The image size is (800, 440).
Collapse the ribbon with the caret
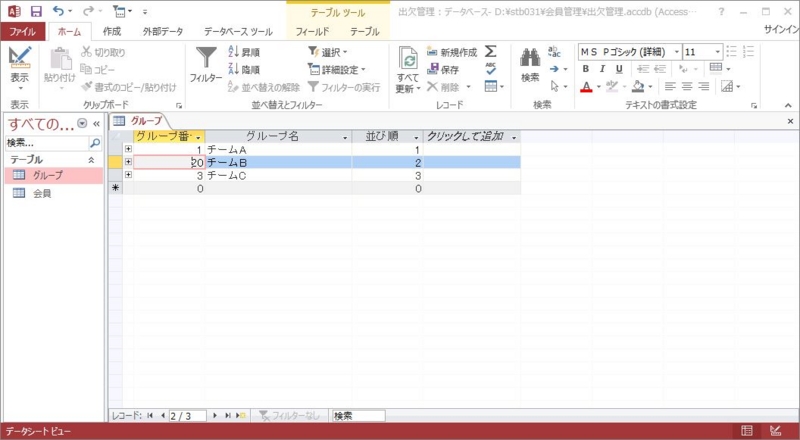click(x=788, y=106)
